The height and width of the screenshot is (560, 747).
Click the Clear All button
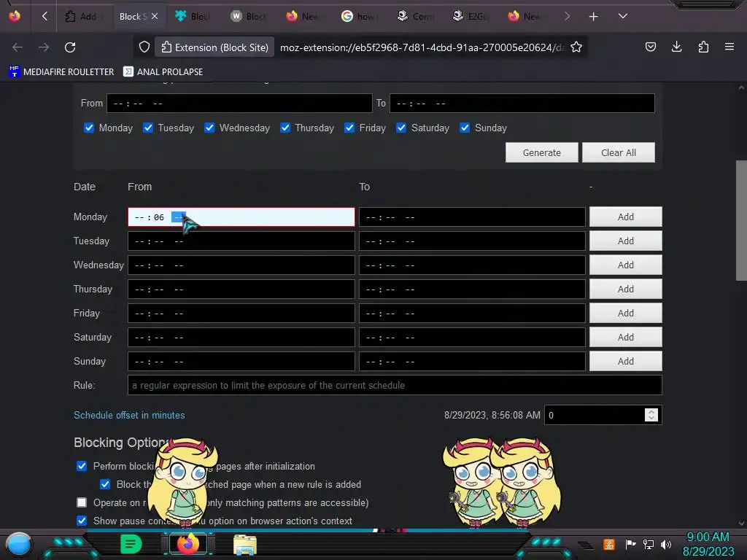619,152
